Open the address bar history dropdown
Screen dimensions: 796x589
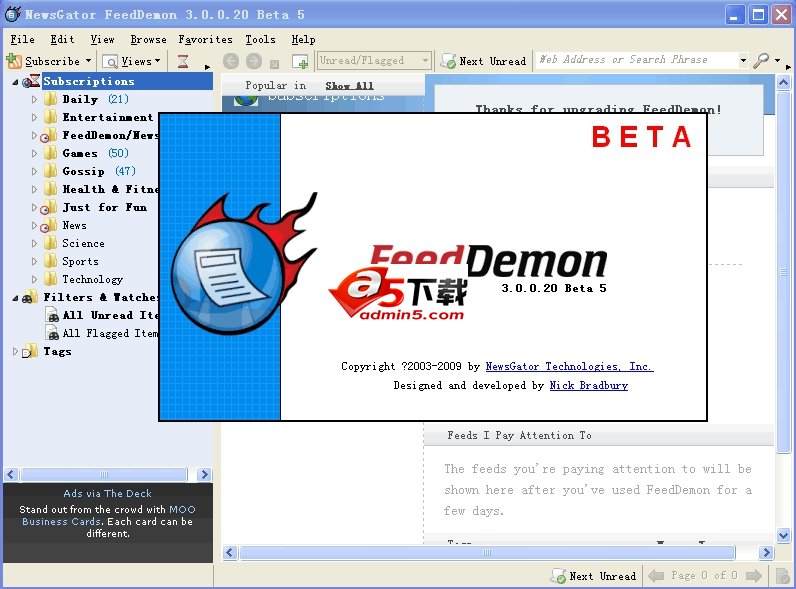point(743,60)
